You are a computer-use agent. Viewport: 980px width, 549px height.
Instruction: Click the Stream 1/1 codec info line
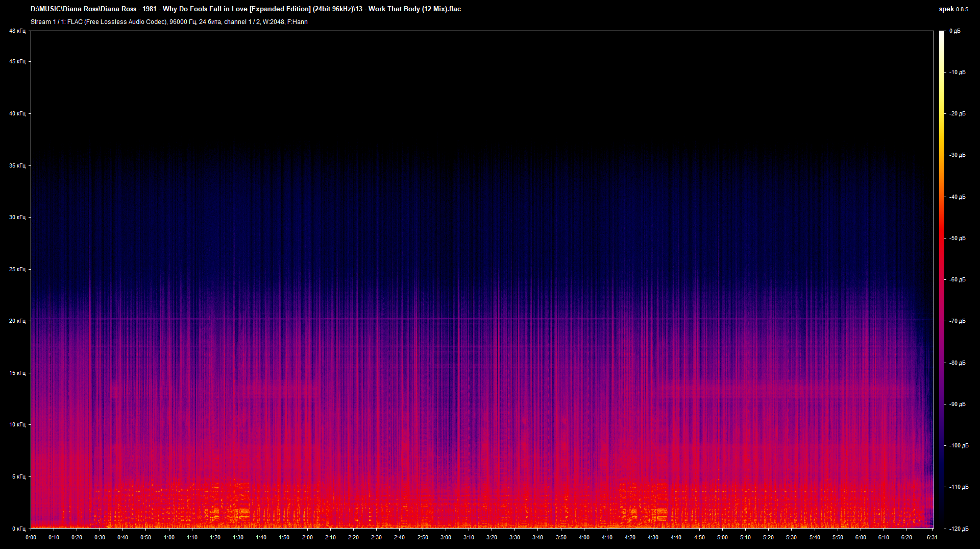point(168,22)
